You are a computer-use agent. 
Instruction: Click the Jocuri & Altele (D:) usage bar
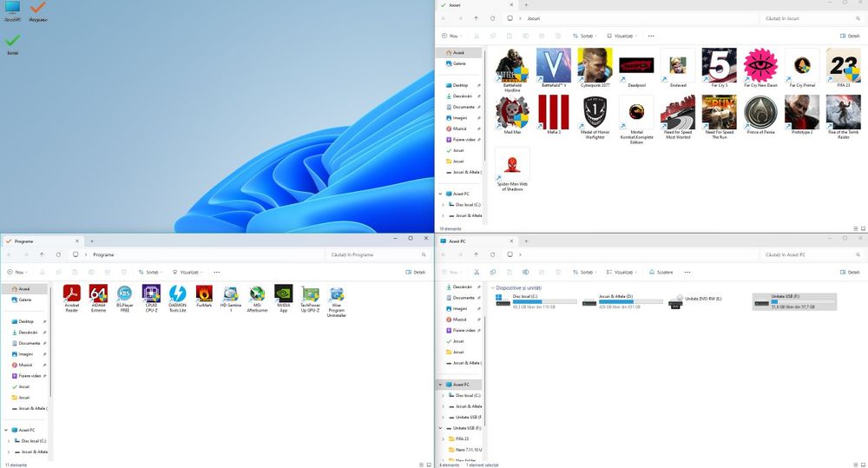pos(630,302)
